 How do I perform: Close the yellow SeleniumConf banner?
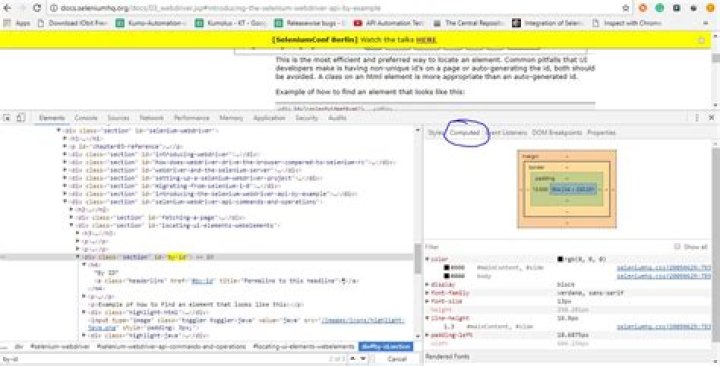[x=701, y=40]
